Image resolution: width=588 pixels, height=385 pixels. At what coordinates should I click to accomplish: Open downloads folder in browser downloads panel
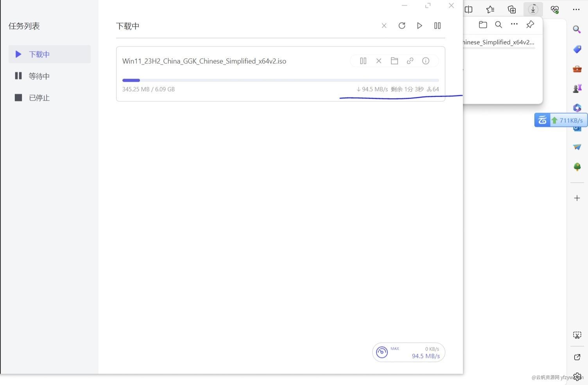coord(483,25)
